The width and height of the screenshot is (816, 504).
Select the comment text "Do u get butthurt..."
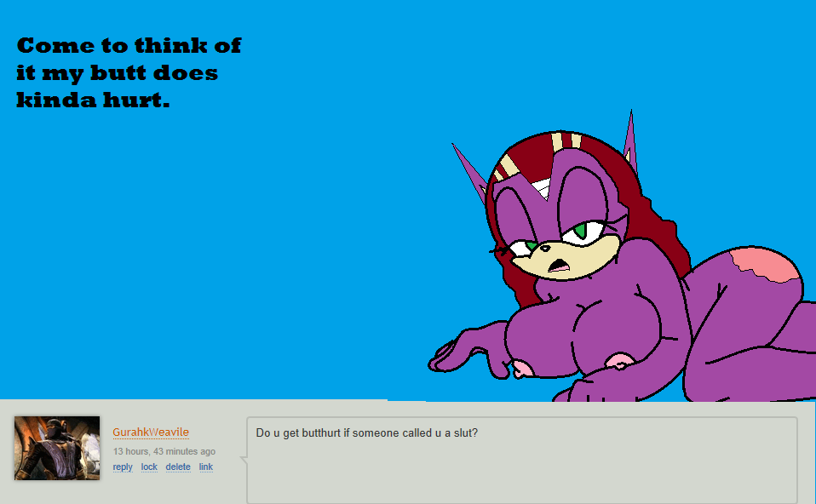tap(367, 432)
